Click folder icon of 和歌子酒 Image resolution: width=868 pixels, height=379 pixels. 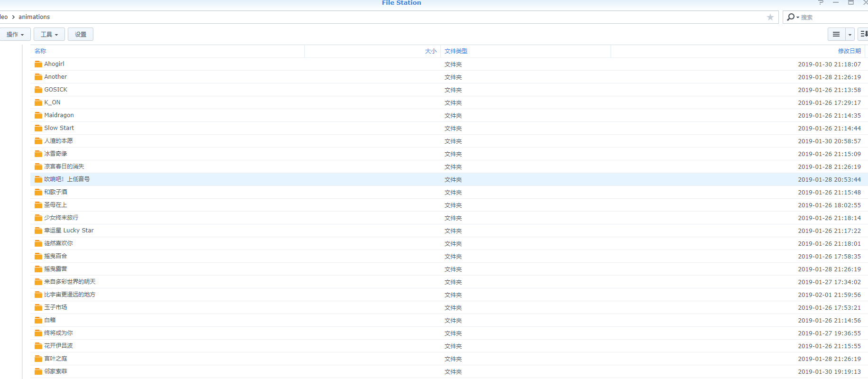point(38,192)
